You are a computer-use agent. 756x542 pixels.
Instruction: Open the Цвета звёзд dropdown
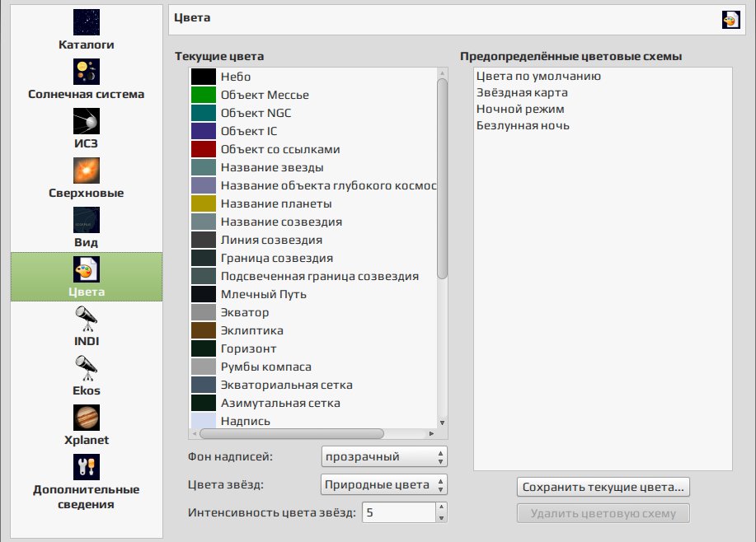point(384,484)
